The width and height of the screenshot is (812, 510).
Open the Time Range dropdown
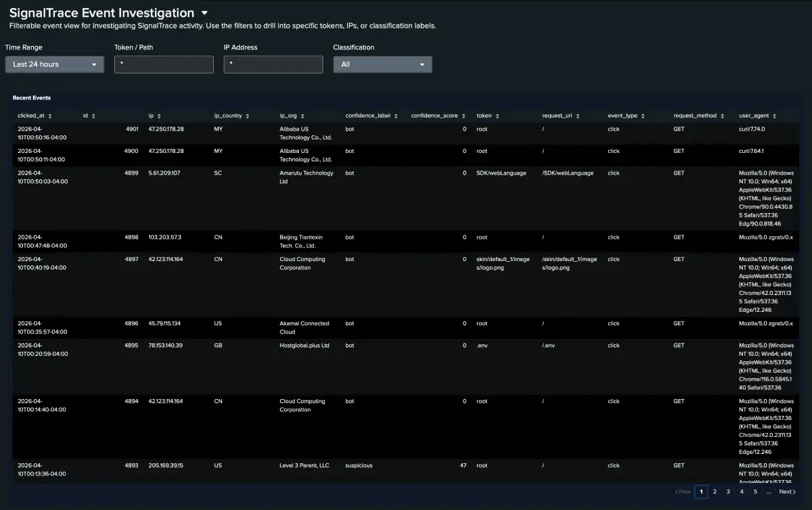54,64
